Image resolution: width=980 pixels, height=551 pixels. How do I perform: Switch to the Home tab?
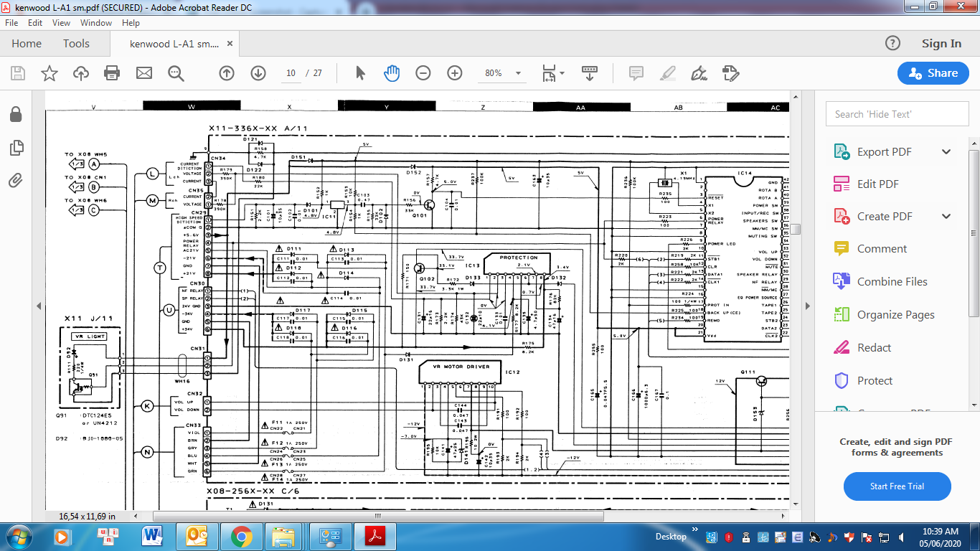tap(27, 44)
